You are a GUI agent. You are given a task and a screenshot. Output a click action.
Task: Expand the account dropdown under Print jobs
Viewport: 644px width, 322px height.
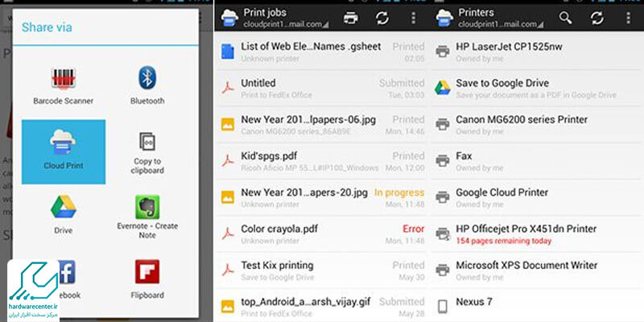[286, 24]
